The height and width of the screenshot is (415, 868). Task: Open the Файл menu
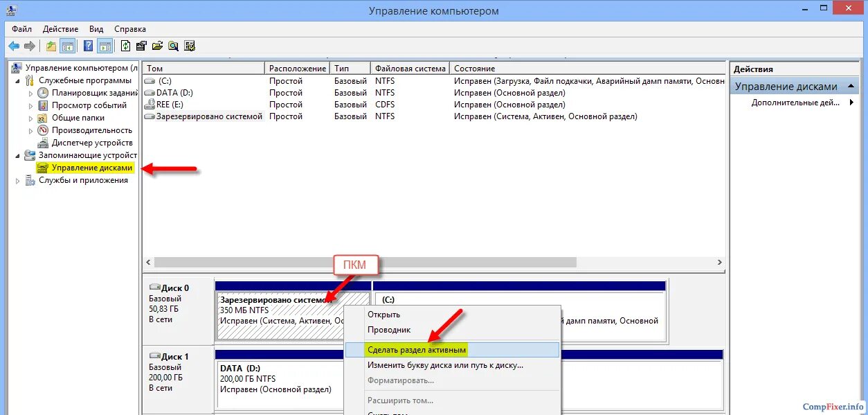21,29
